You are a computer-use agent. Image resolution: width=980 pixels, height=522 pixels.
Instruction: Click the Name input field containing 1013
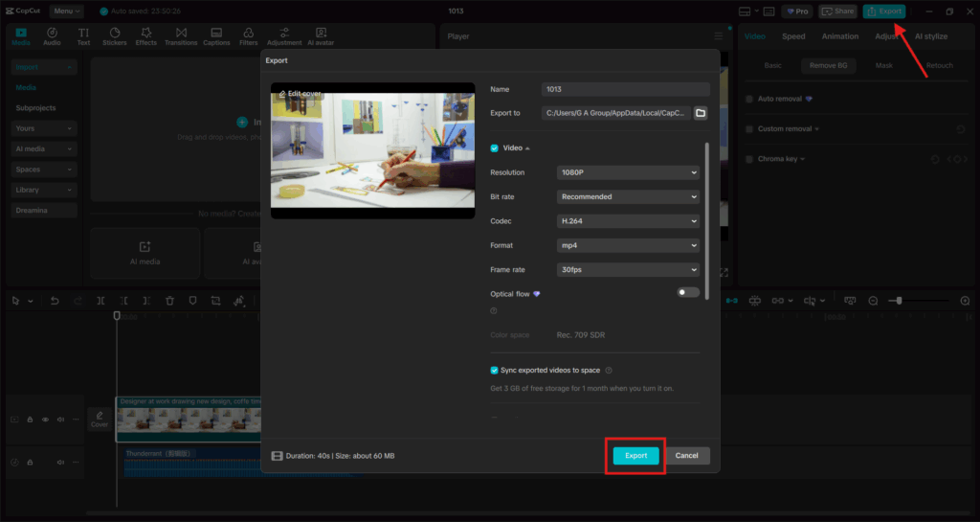[625, 89]
